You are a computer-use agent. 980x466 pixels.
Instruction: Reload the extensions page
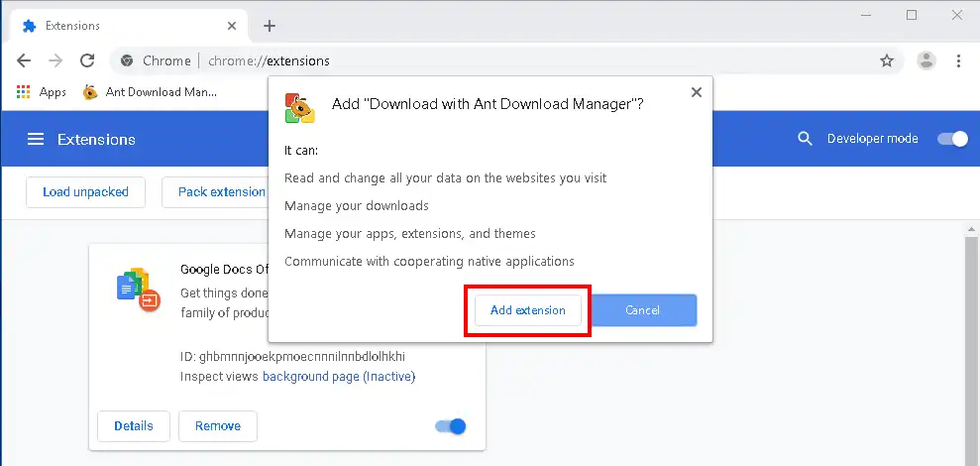click(87, 60)
